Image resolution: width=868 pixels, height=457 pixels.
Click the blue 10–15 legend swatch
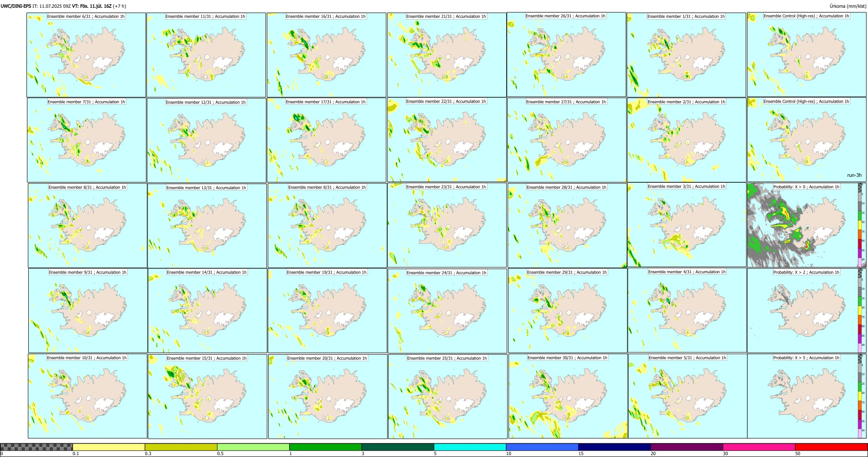point(542,447)
